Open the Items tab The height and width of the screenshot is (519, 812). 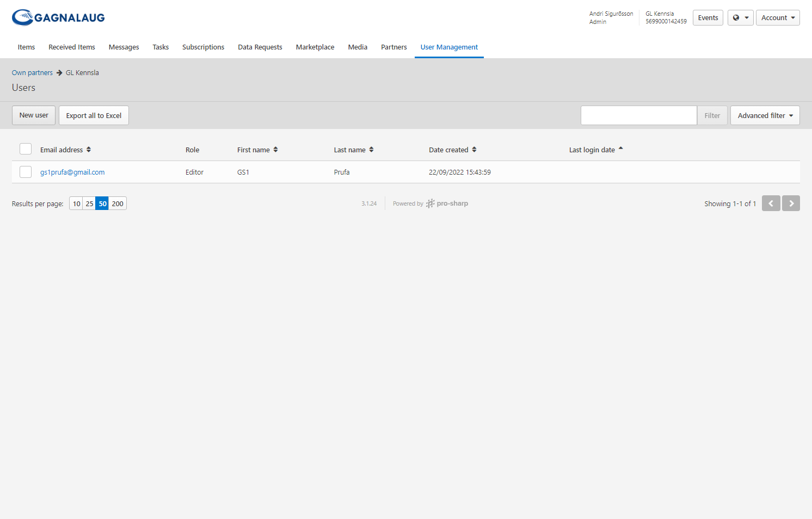[26, 47]
